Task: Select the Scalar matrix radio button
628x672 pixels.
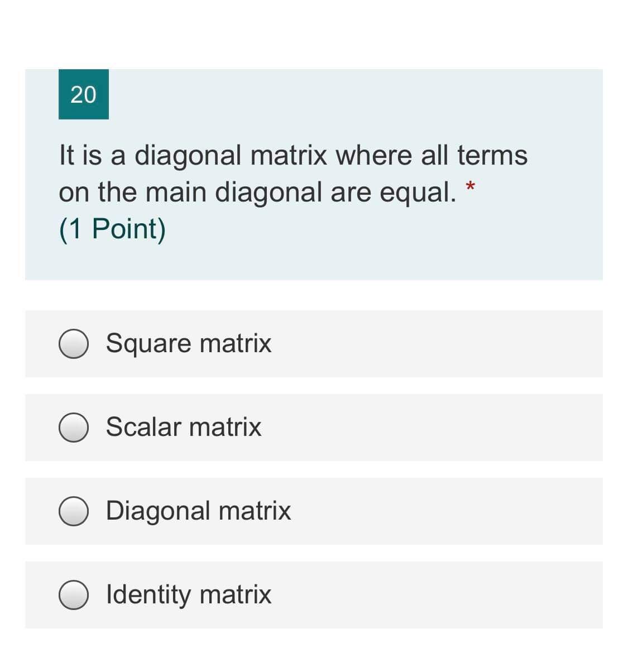Action: [x=75, y=427]
